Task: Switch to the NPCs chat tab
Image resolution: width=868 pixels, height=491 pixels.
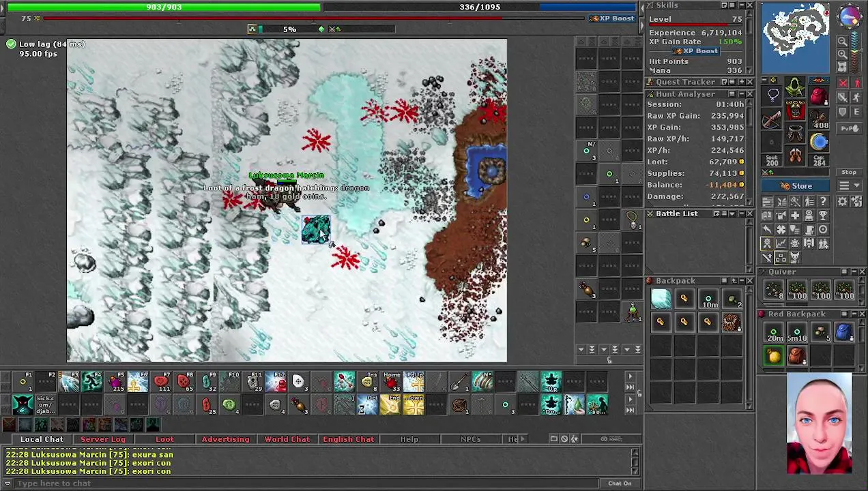Action: [471, 439]
